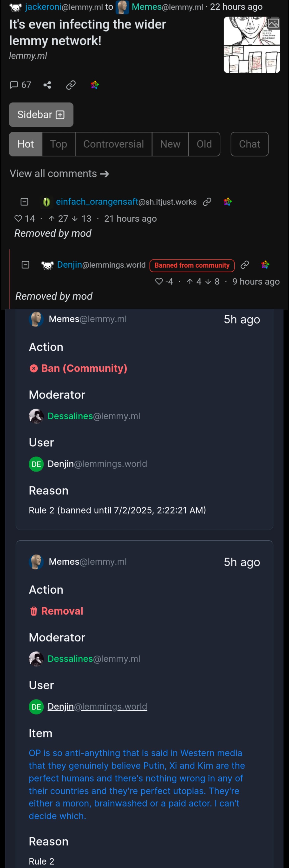Open the post thumbnail image
Screen dimensions: 289x868
pos(252,45)
